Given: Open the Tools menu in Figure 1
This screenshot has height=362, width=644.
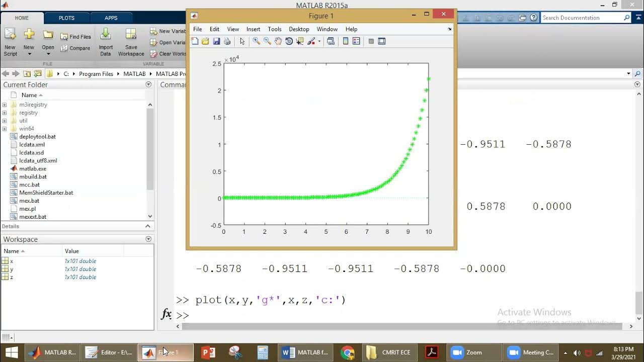Looking at the screenshot, I should point(275,29).
